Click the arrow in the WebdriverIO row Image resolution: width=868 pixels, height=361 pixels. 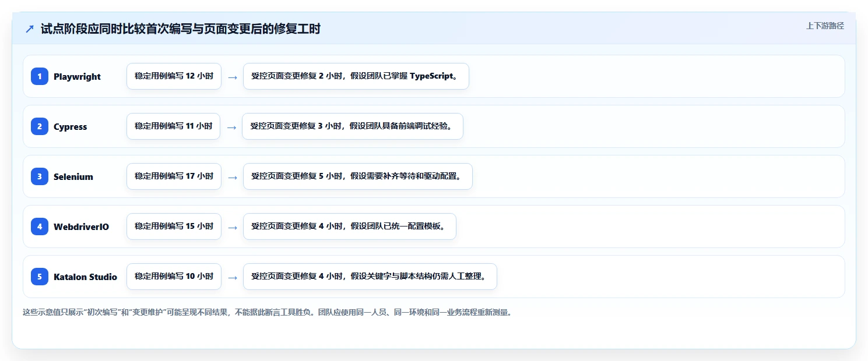point(232,227)
